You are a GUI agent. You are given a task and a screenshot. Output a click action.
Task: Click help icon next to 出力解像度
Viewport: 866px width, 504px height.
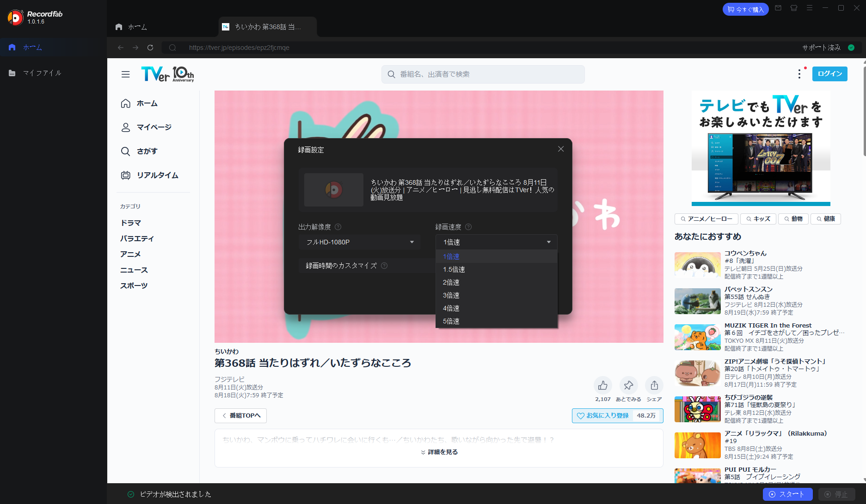point(338,227)
